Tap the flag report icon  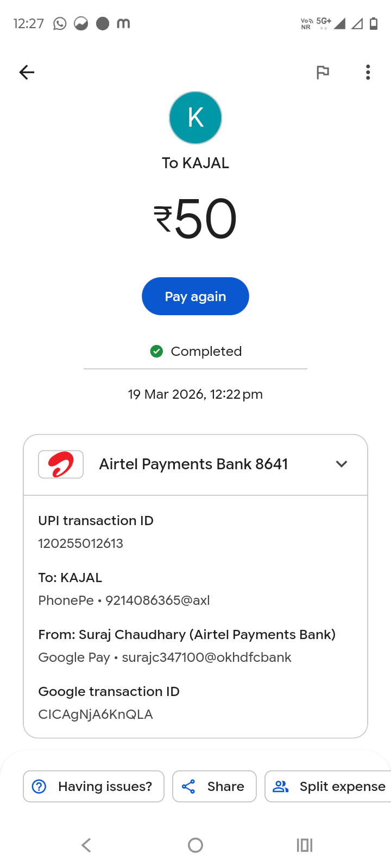tap(323, 72)
